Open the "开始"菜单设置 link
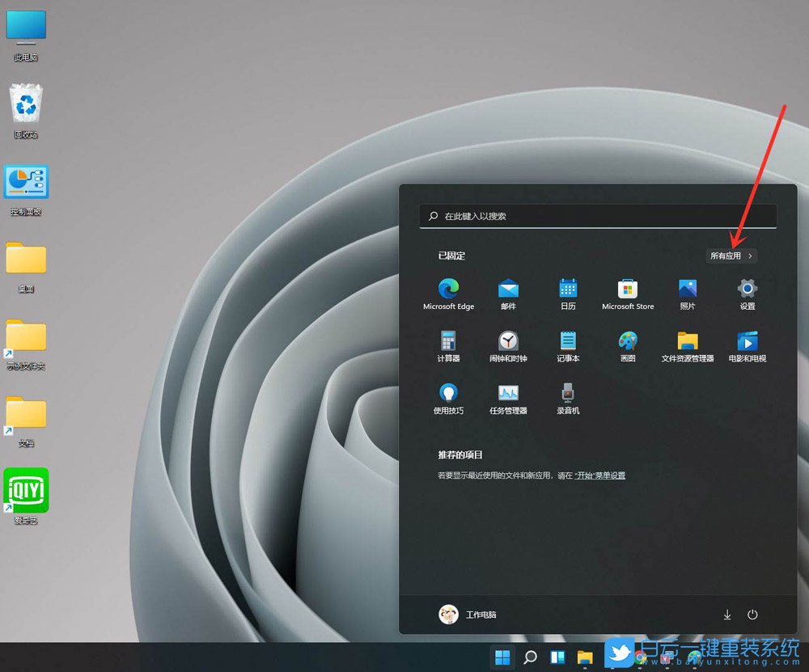 [x=599, y=475]
